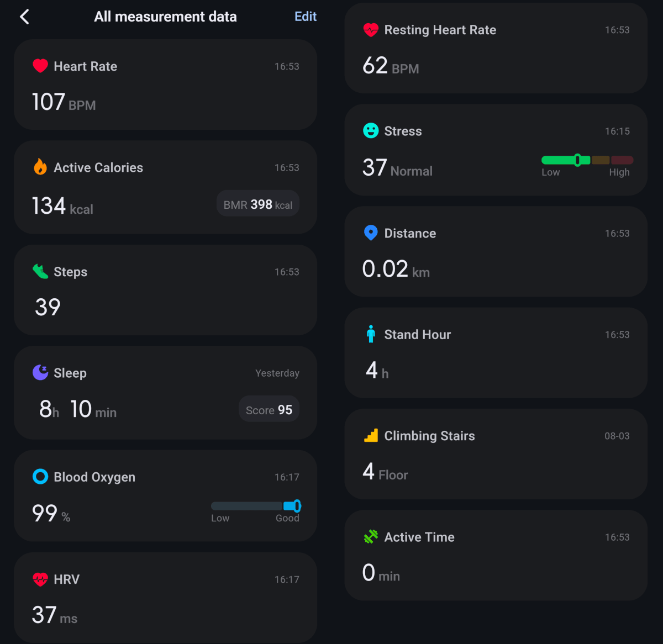Tap the Active Time dumbbell icon
This screenshot has height=644, width=663.
pos(371,537)
